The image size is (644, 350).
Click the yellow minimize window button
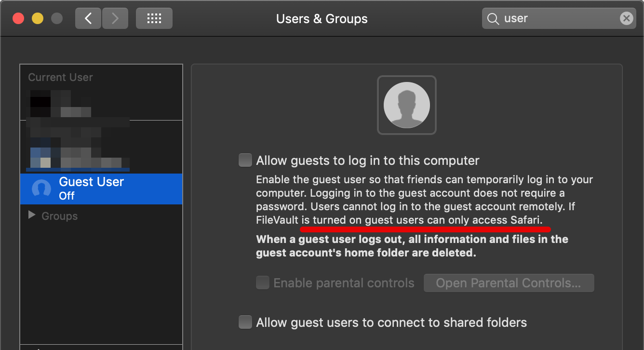point(38,19)
